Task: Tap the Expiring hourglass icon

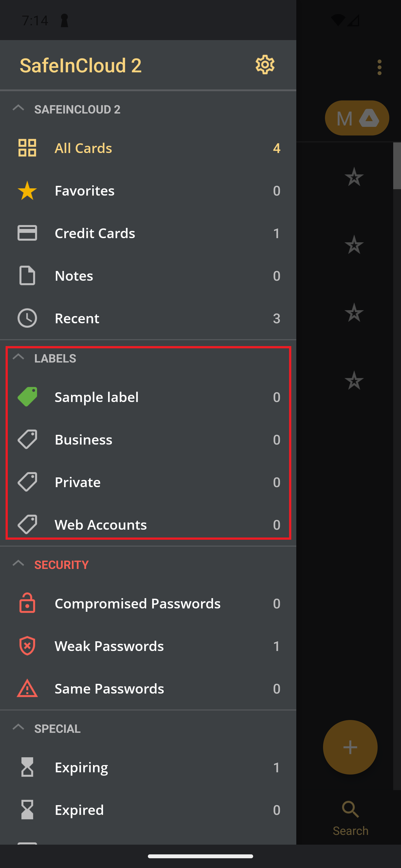Action: 27,767
